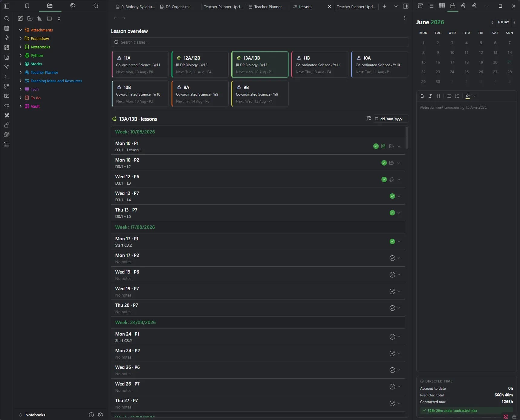The image size is (520, 420).
Task: Click the calendar search icon beside date field
Action: [x=369, y=119]
